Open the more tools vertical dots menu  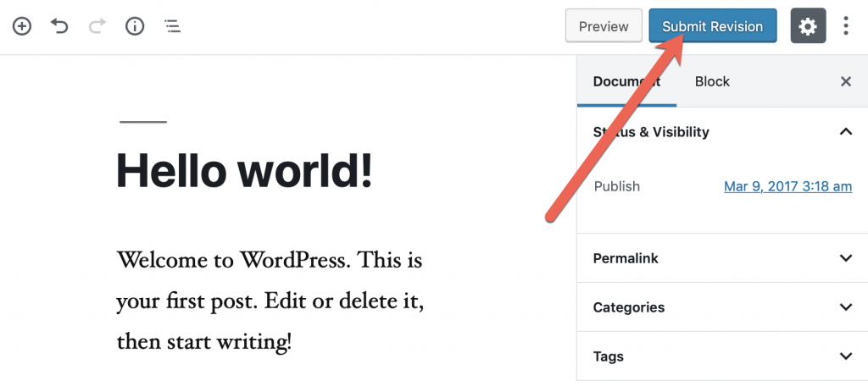click(x=846, y=26)
